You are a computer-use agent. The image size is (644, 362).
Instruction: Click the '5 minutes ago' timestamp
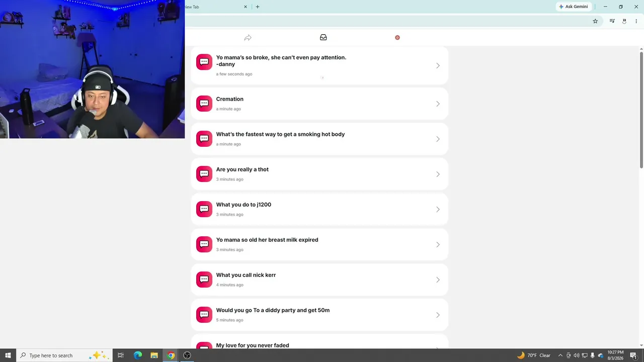(x=230, y=320)
